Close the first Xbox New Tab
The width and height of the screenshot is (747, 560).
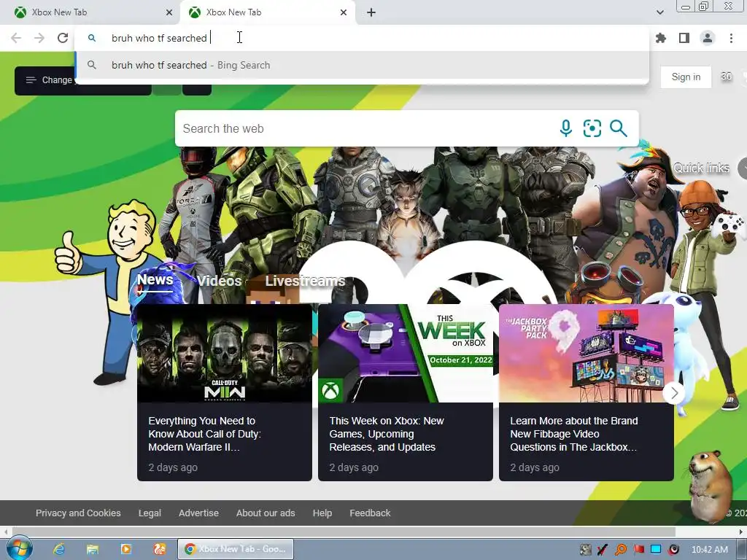tap(169, 12)
